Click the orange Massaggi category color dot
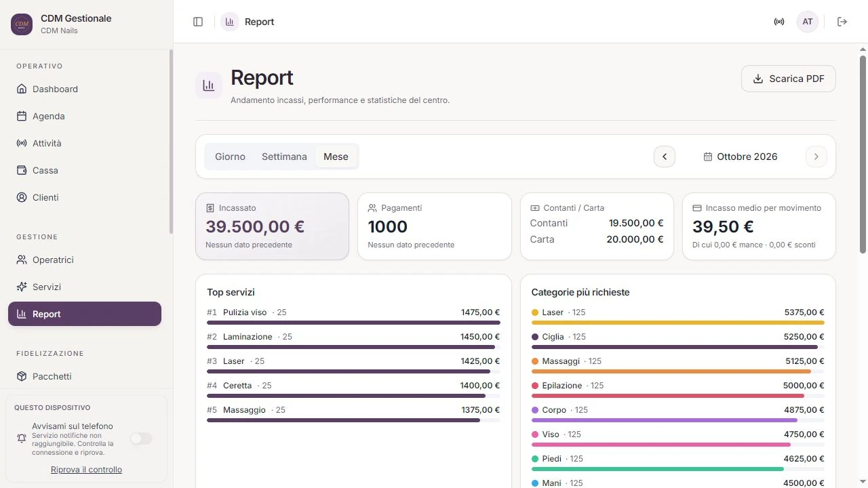Screen dimensions: 868x488 click(535, 361)
